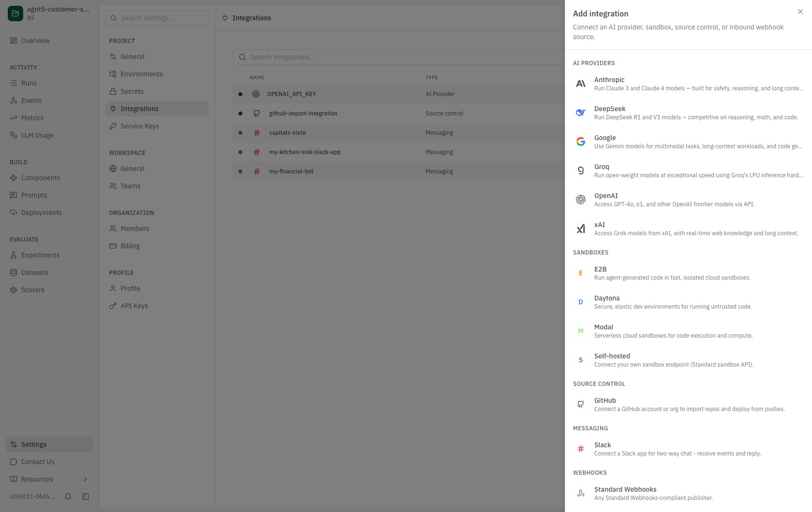Screen dimensions: 812x512
Task: Choose Self-hosted sandbox option
Action: point(688,360)
